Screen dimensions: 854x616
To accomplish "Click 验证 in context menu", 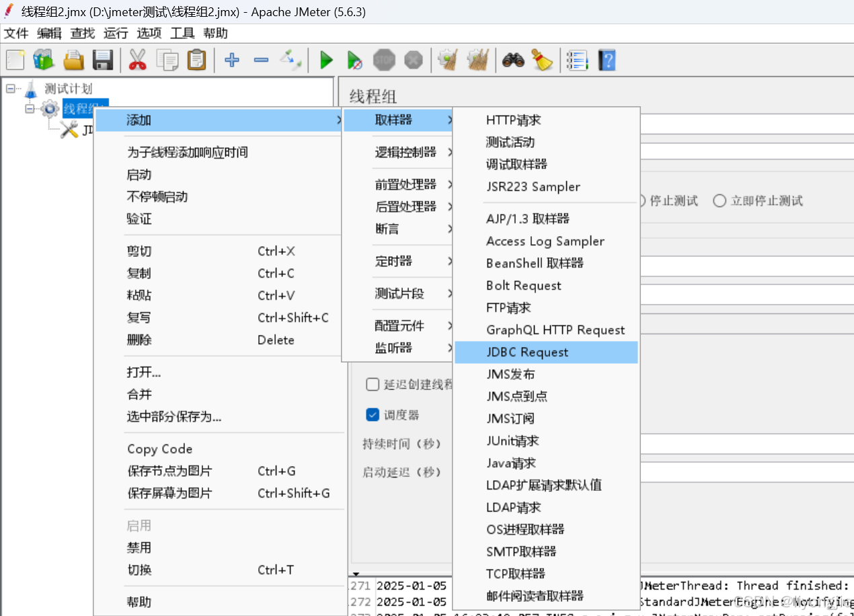I will click(219, 219).
